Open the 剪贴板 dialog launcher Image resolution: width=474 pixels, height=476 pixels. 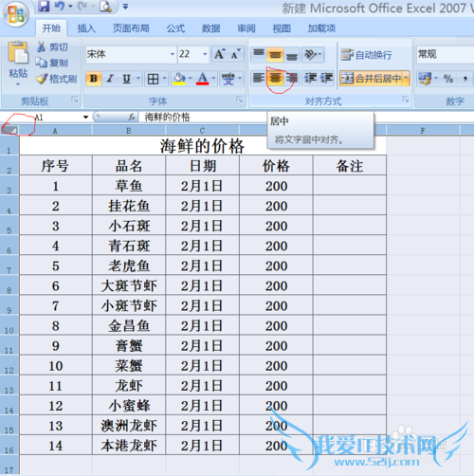[x=75, y=100]
